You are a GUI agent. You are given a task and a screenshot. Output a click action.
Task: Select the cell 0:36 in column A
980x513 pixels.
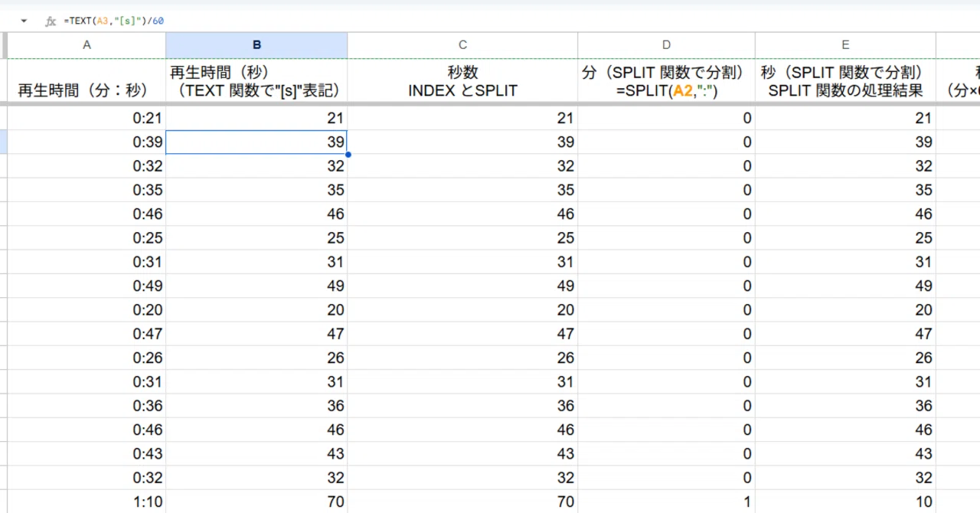pyautogui.click(x=87, y=406)
